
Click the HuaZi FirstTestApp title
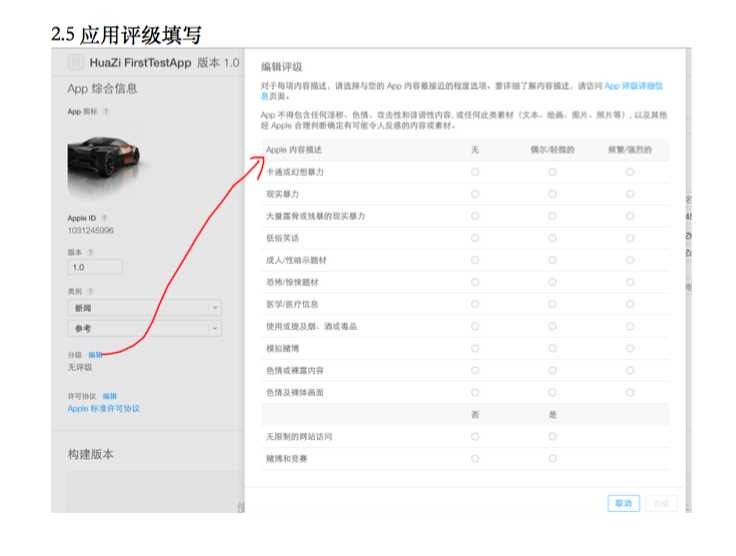pyautogui.click(x=140, y=63)
